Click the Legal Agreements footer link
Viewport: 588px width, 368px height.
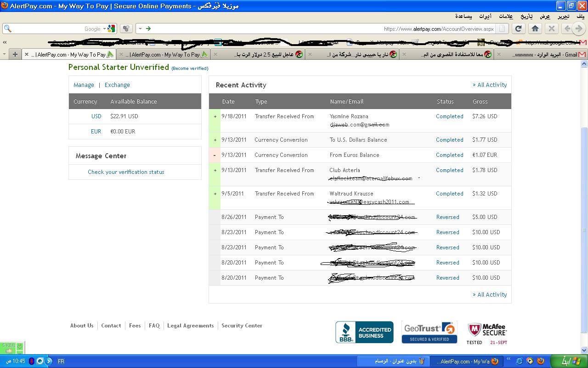(191, 326)
